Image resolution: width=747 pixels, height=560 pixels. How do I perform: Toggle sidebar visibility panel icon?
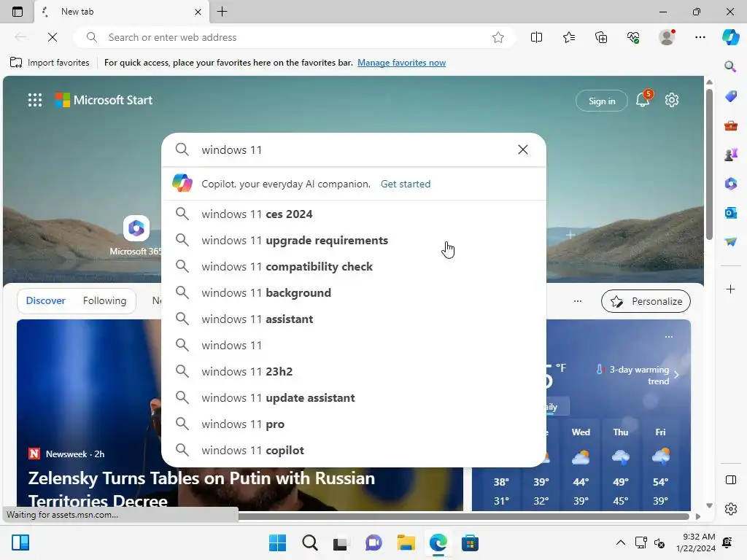(x=730, y=480)
